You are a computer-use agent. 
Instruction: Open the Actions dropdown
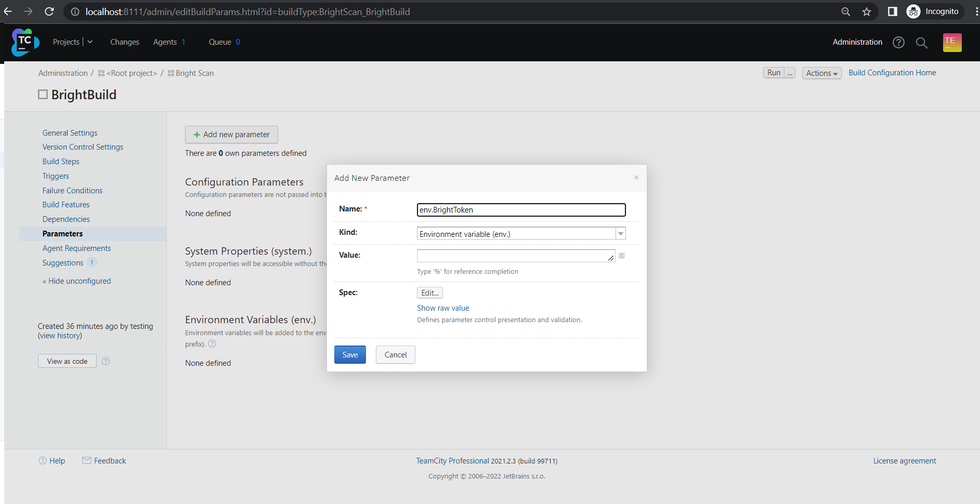coord(821,73)
